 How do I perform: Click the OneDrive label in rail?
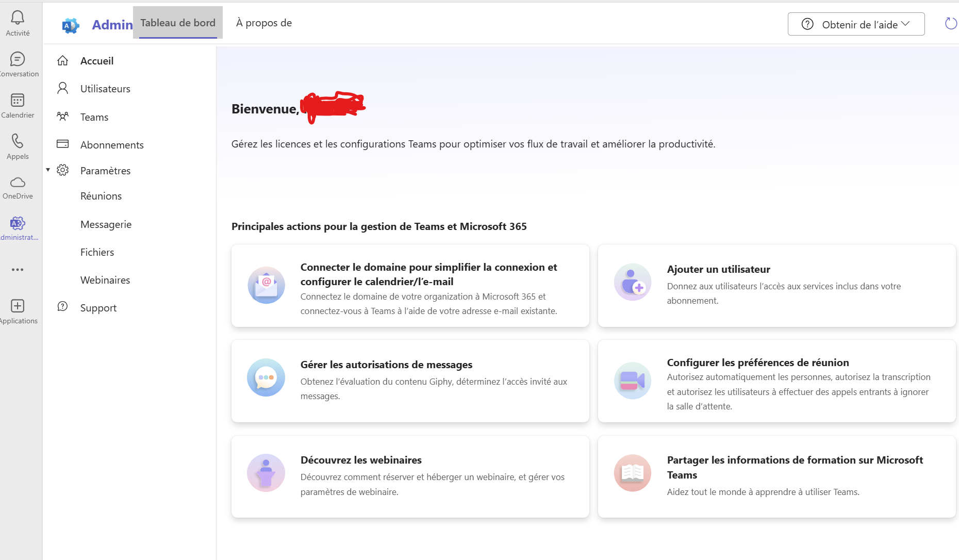point(18,196)
